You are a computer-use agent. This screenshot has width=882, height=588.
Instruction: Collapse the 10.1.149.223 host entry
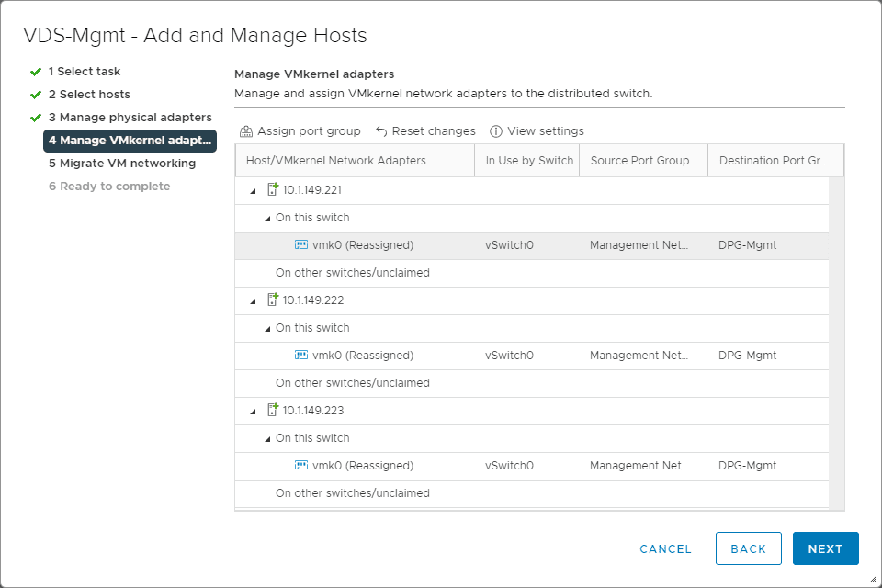click(251, 410)
